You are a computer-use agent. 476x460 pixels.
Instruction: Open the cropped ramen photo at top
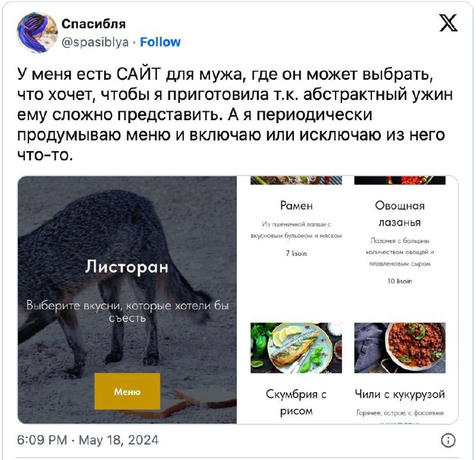pos(296,180)
